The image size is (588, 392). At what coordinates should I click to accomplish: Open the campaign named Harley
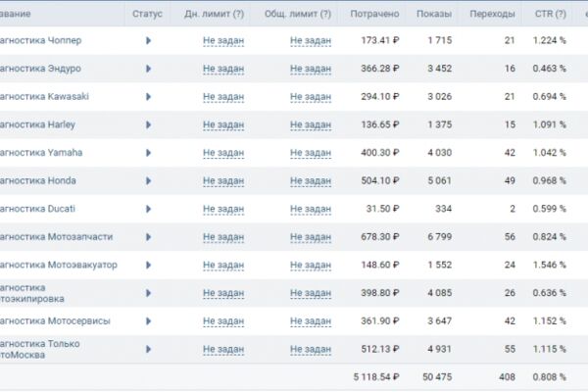point(37,124)
